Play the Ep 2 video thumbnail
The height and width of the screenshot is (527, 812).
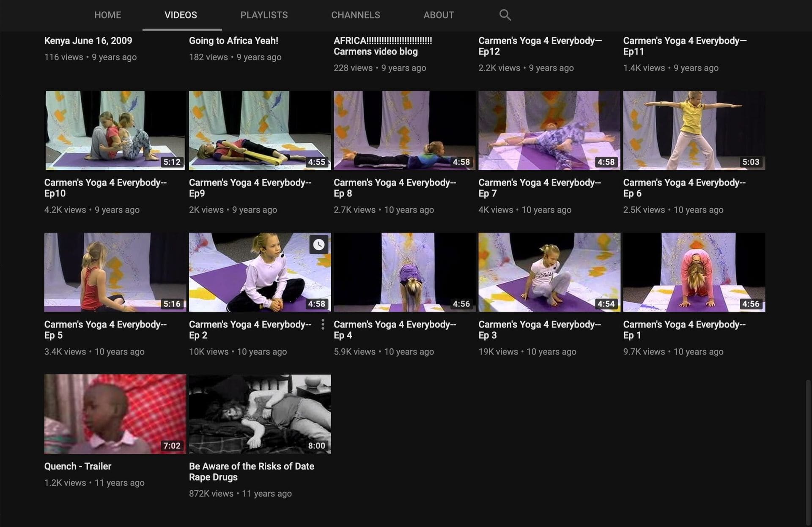click(x=260, y=272)
